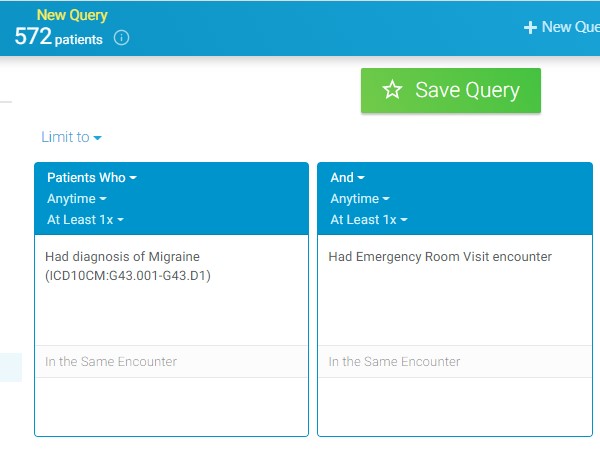Open the Limit to dropdown
This screenshot has height=454, width=600.
pos(71,137)
